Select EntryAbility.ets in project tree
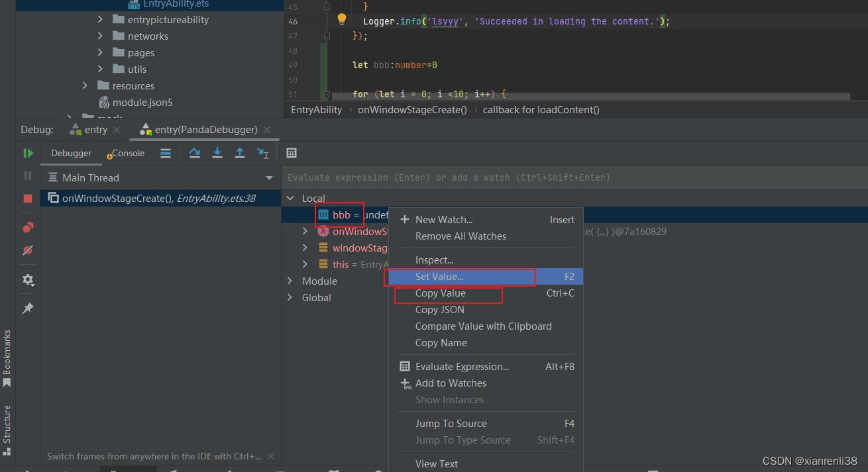The image size is (868, 472). pos(168,4)
